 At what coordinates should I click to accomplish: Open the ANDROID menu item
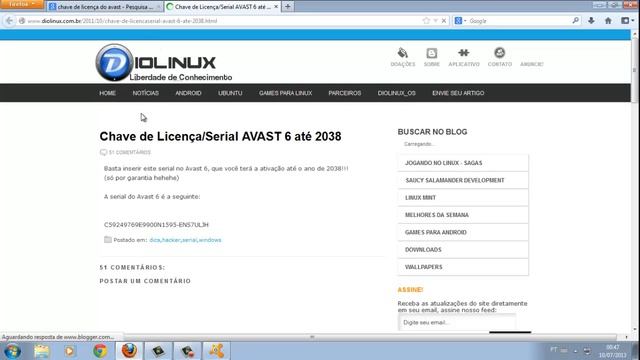[x=188, y=93]
